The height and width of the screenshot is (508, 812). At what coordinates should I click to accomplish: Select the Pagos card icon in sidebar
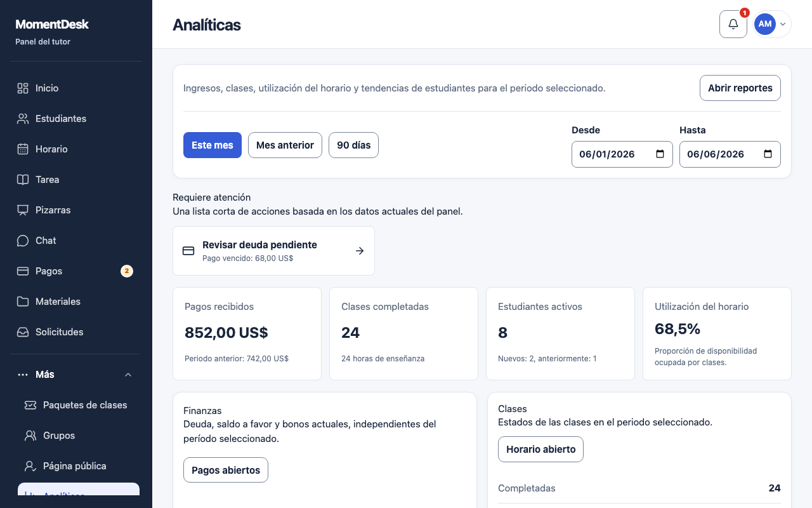pos(23,271)
